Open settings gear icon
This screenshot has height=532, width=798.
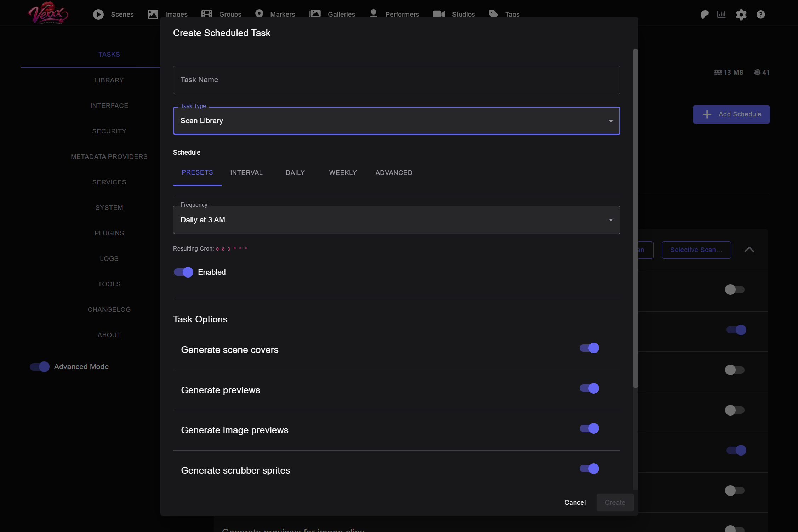tap(741, 15)
